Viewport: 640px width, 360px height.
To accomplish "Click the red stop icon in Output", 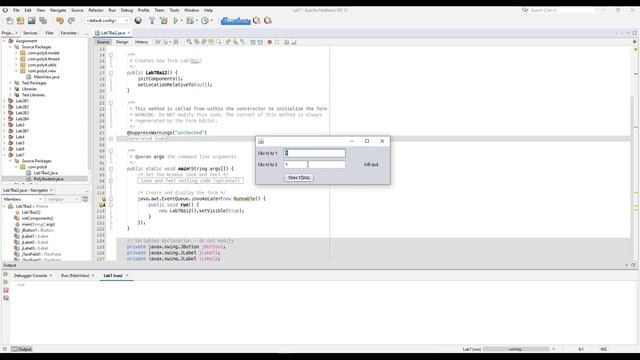I will click(x=6, y=290).
